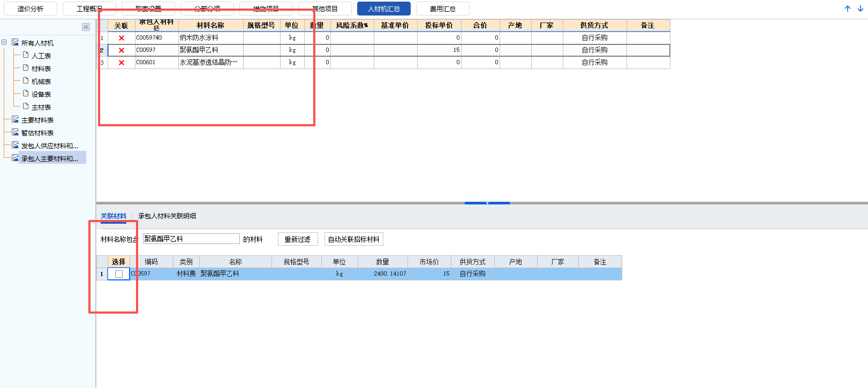Click the document icon beside 人工表
Viewport: 868px width, 388px height.
click(x=26, y=55)
